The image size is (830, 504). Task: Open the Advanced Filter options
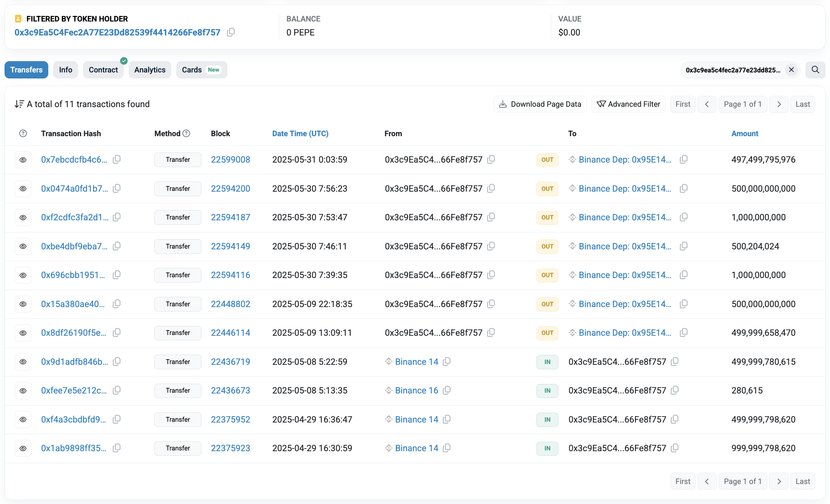[x=629, y=104]
